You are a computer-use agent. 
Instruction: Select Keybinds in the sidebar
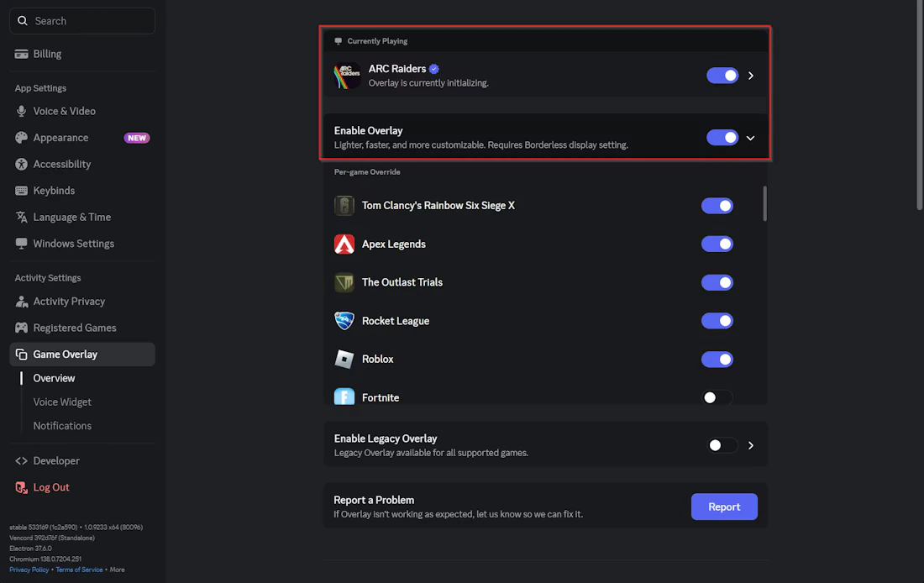82,191
